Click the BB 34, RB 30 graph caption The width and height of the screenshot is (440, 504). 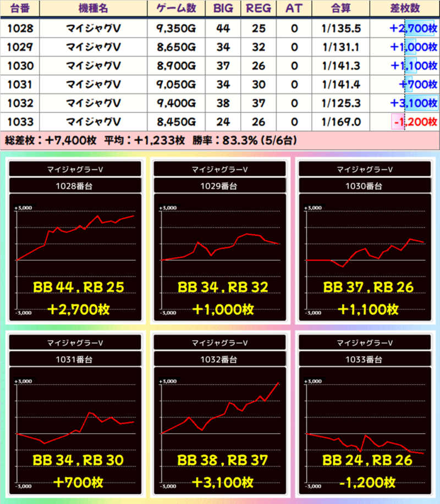pos(78,460)
